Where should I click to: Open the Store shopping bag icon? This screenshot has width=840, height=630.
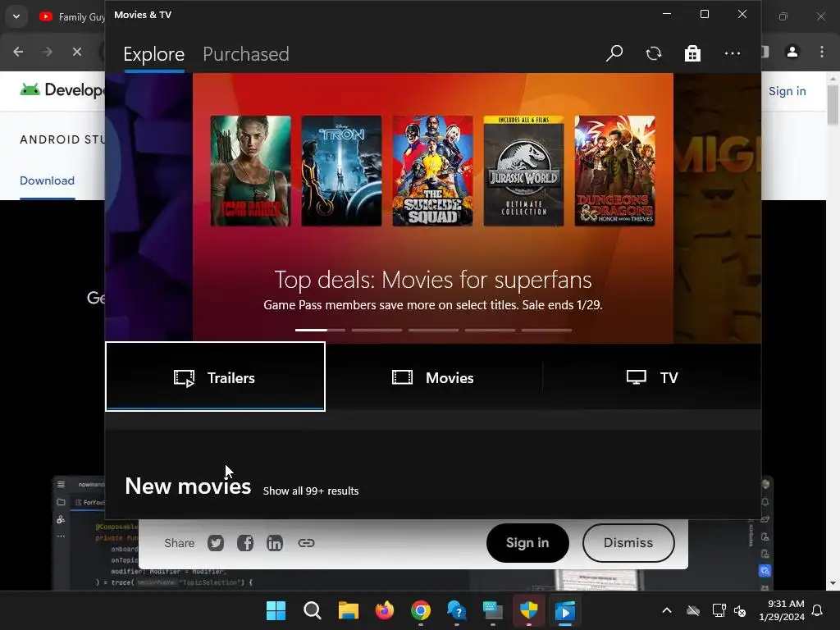pyautogui.click(x=692, y=53)
